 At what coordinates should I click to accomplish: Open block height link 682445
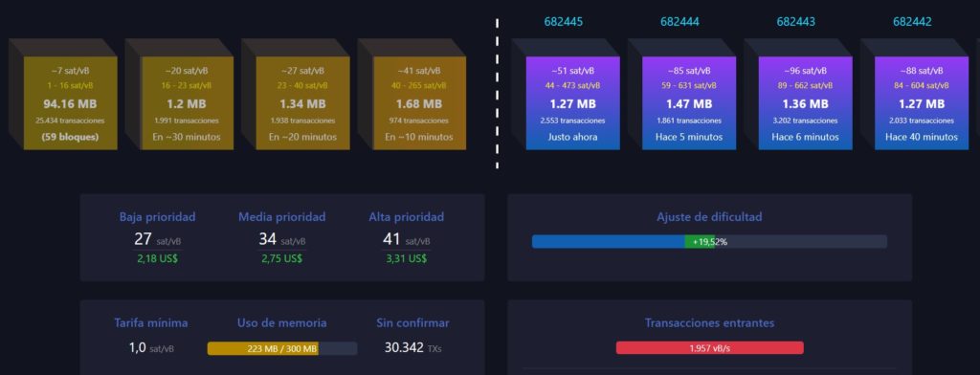tap(563, 22)
